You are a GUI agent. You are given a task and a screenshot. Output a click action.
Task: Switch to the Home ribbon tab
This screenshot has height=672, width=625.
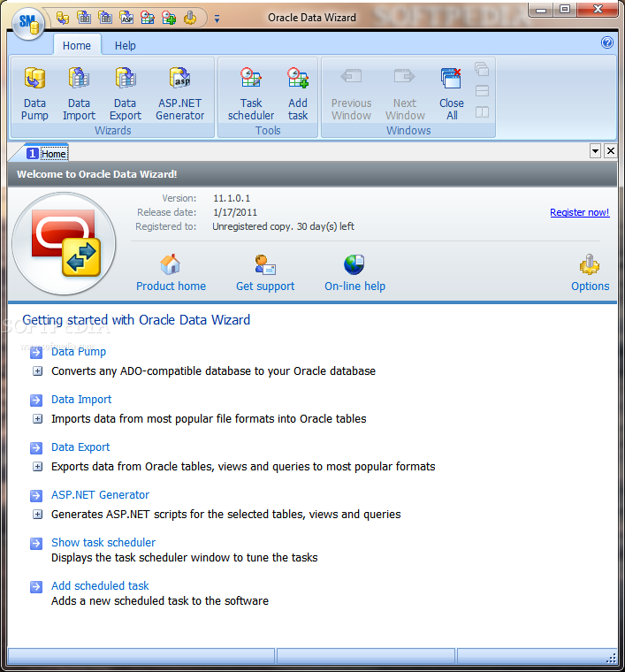77,45
